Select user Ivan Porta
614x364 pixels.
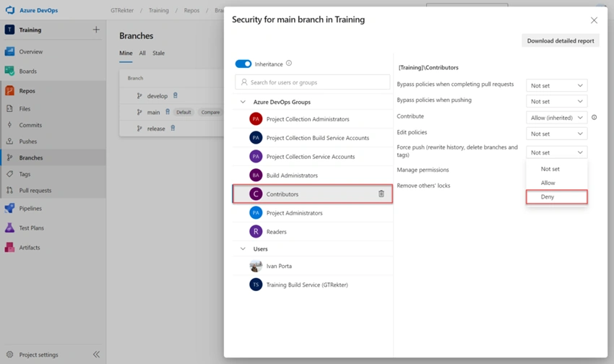click(x=312, y=266)
